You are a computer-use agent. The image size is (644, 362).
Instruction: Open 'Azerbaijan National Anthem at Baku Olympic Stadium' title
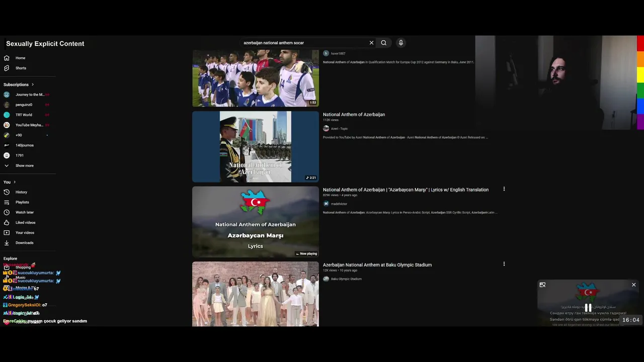point(377,265)
